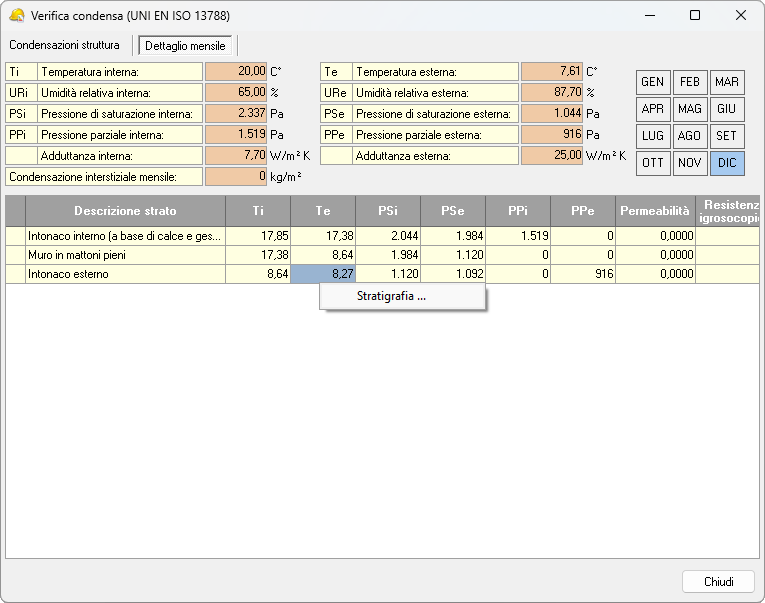Show data for MAG month
The image size is (765, 603).
690,109
